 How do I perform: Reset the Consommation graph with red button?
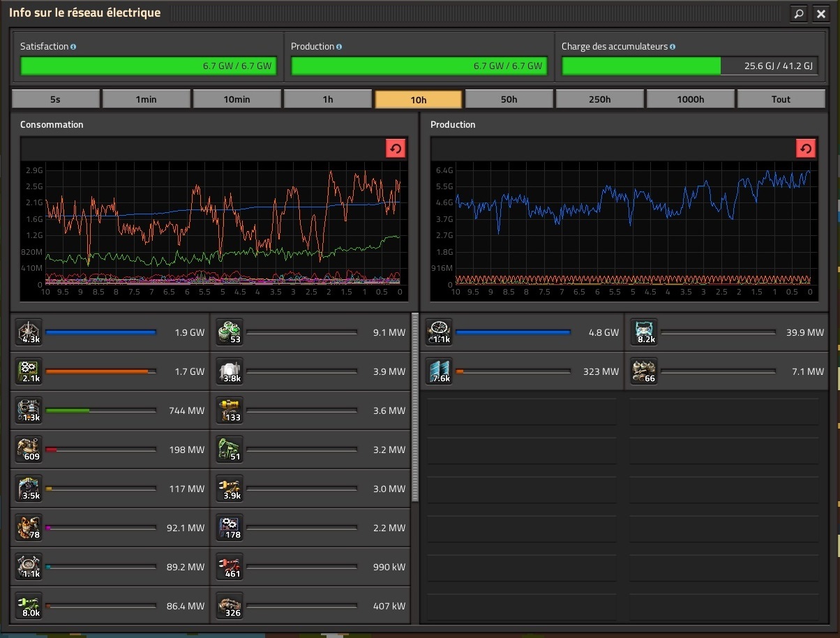pyautogui.click(x=396, y=149)
